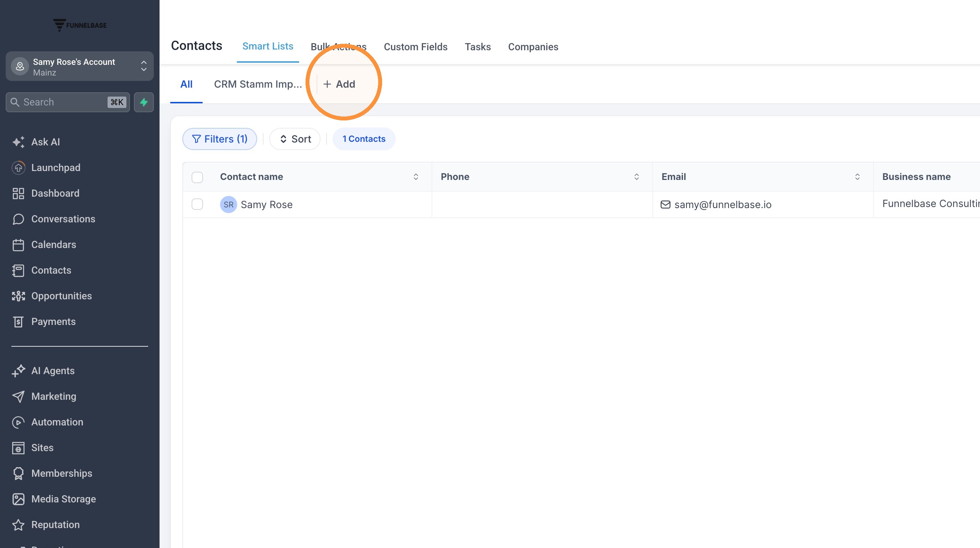Viewport: 980px width, 548px height.
Task: Go to Dashboard via its grid icon
Action: pyautogui.click(x=18, y=193)
